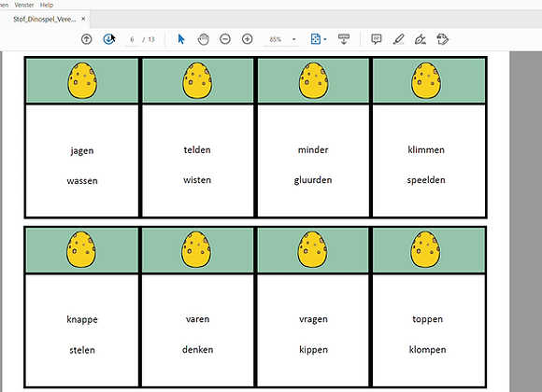
Task: Select the highlighter pen tool
Action: [x=398, y=39]
